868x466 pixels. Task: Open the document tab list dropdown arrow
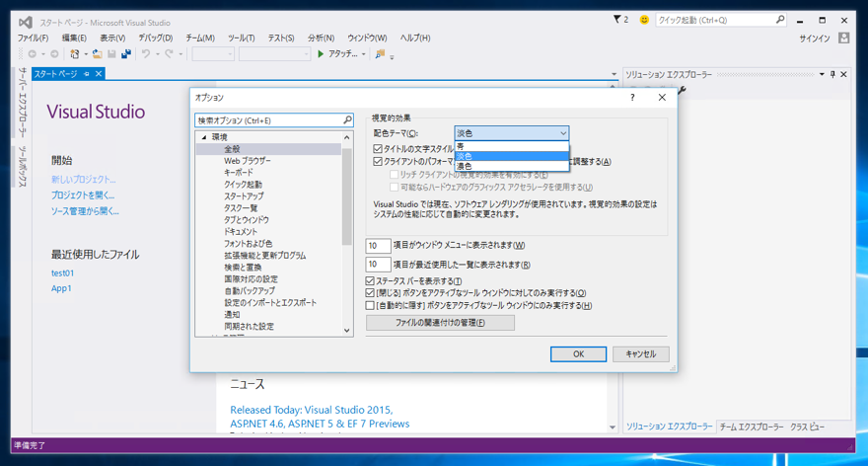(x=614, y=74)
